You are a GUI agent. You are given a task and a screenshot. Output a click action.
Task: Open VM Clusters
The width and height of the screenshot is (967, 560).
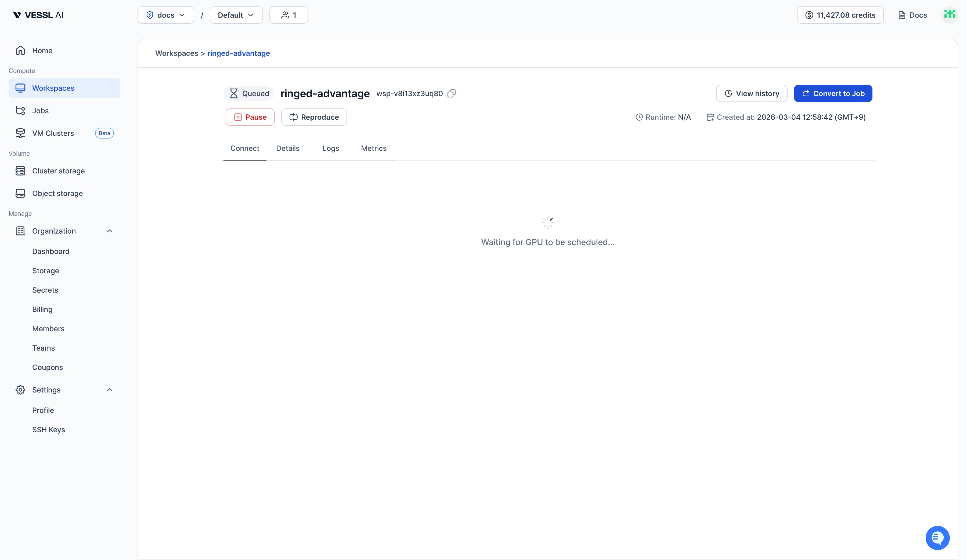tap(64, 133)
